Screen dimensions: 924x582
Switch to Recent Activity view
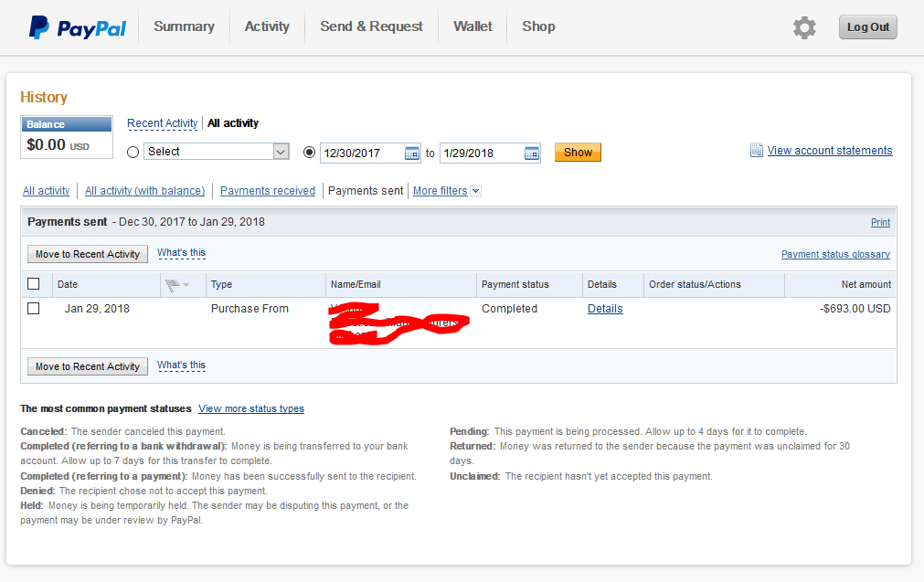pos(162,123)
